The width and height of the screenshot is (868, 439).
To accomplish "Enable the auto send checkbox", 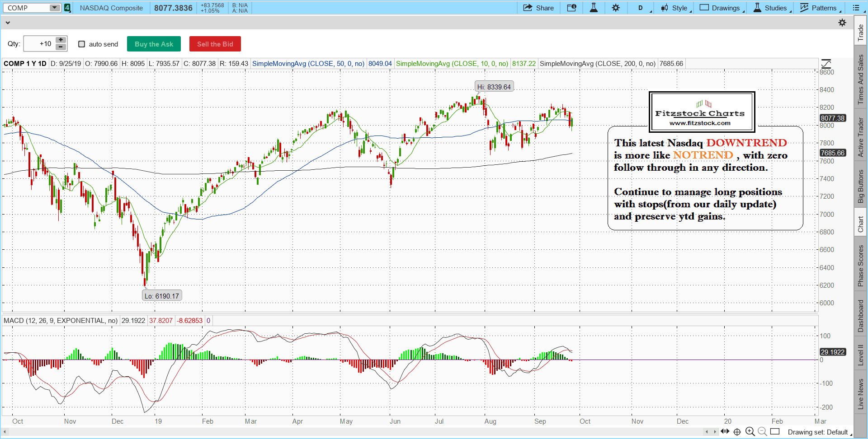I will tap(82, 44).
